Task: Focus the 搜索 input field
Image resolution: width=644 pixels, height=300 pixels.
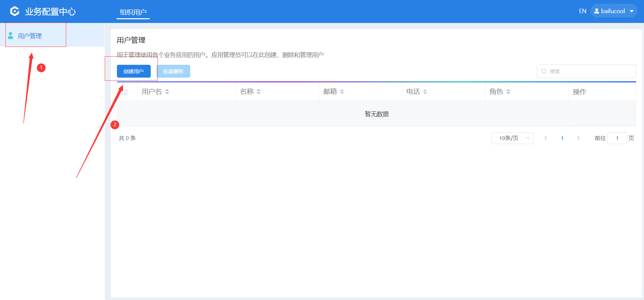Action: (586, 71)
